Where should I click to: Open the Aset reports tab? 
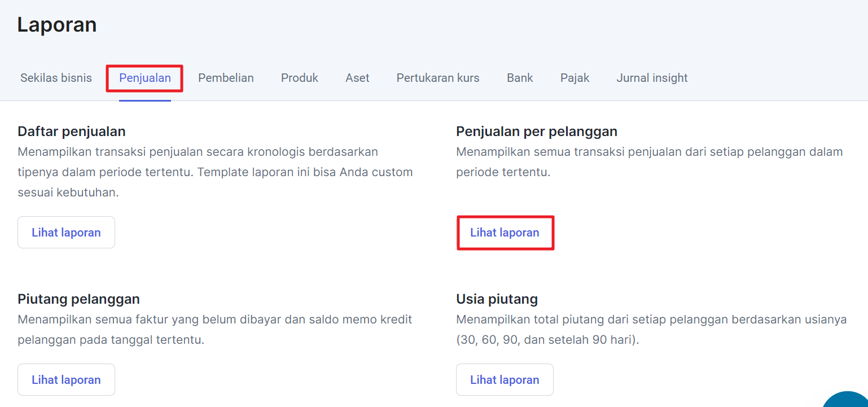click(357, 78)
